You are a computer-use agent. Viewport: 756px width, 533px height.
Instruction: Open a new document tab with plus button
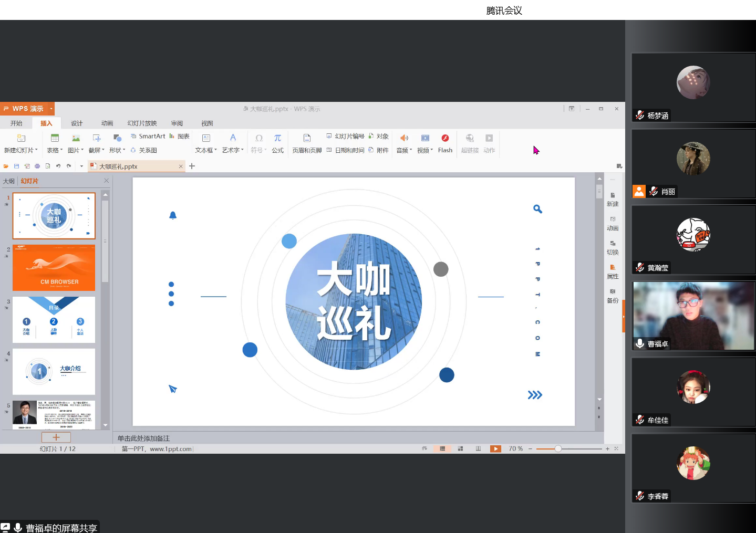(192, 166)
